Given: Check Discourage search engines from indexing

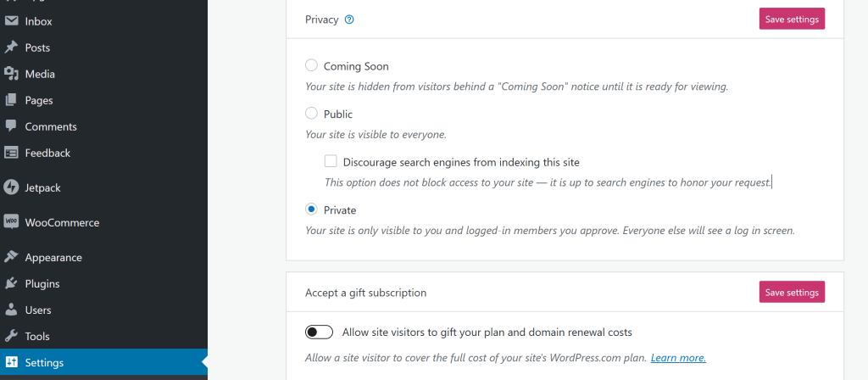Looking at the screenshot, I should (331, 161).
